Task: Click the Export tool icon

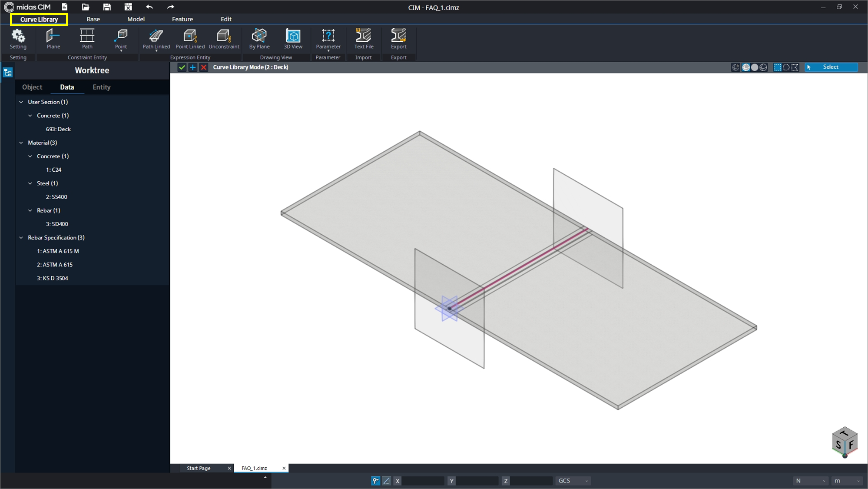Action: coord(398,39)
